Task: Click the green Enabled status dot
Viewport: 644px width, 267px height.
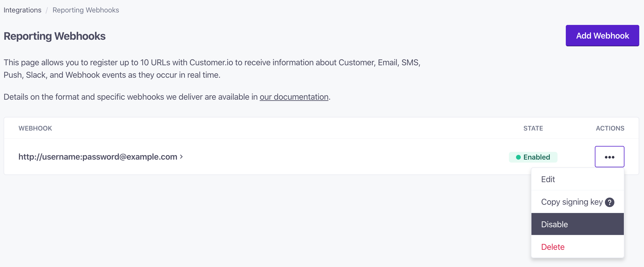Action: tap(518, 157)
